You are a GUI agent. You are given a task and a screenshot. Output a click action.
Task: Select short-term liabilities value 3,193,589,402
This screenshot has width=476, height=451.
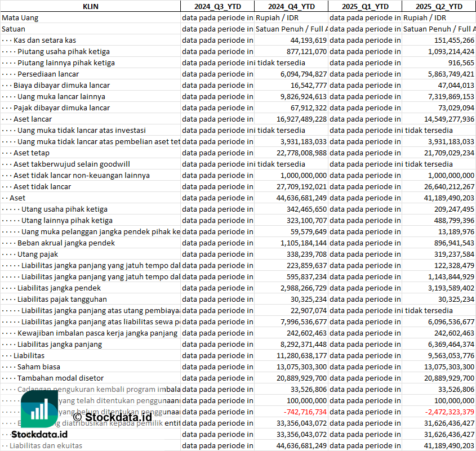click(x=451, y=288)
